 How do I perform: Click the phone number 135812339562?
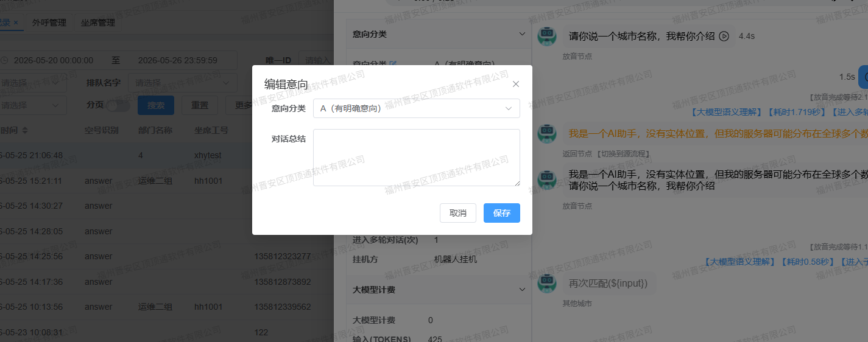pyautogui.click(x=283, y=307)
